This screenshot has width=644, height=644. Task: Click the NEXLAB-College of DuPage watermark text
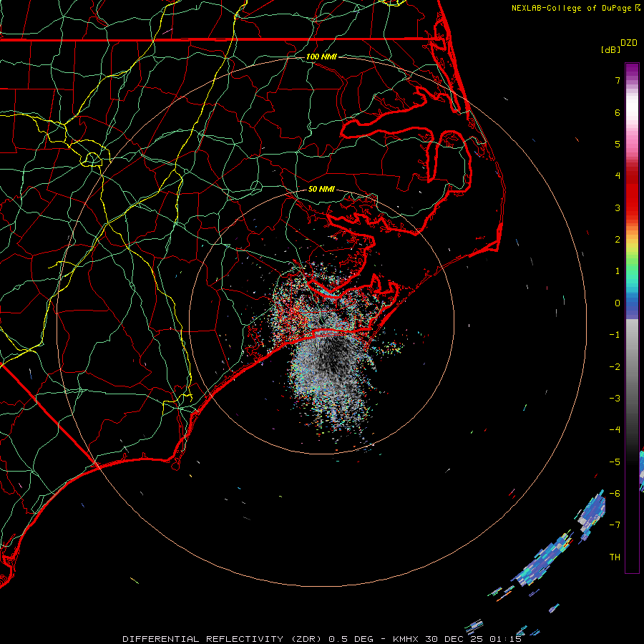tap(575, 8)
